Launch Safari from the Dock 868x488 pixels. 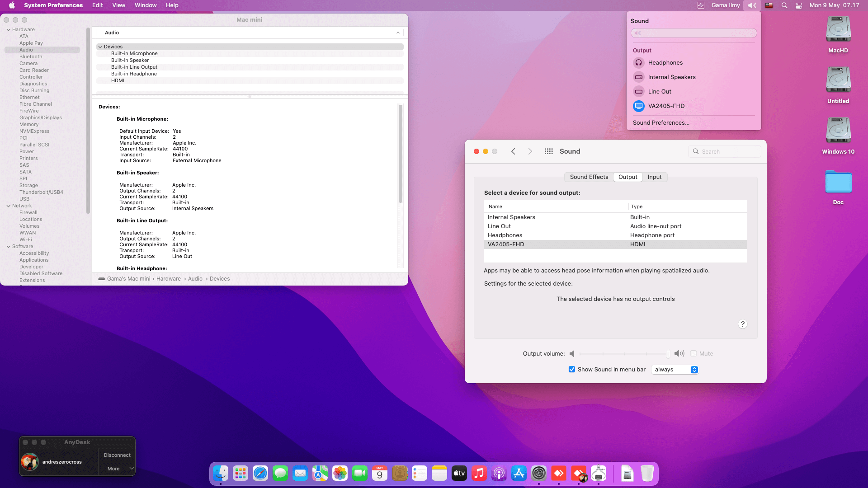[260, 473]
